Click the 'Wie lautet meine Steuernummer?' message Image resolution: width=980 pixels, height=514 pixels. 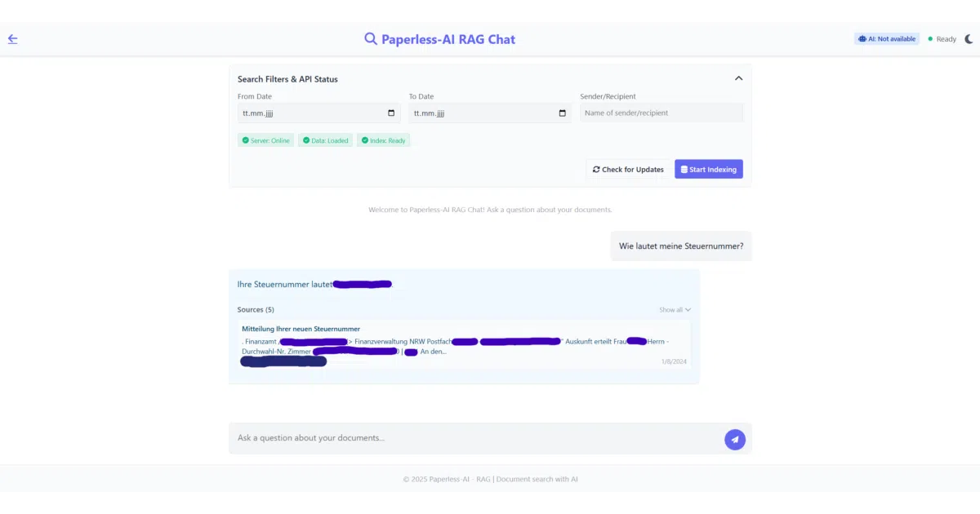681,246
